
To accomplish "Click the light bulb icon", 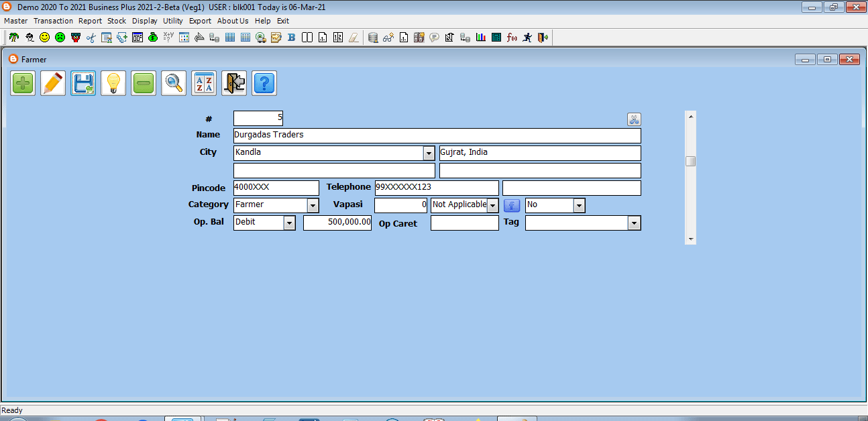I will (x=113, y=84).
